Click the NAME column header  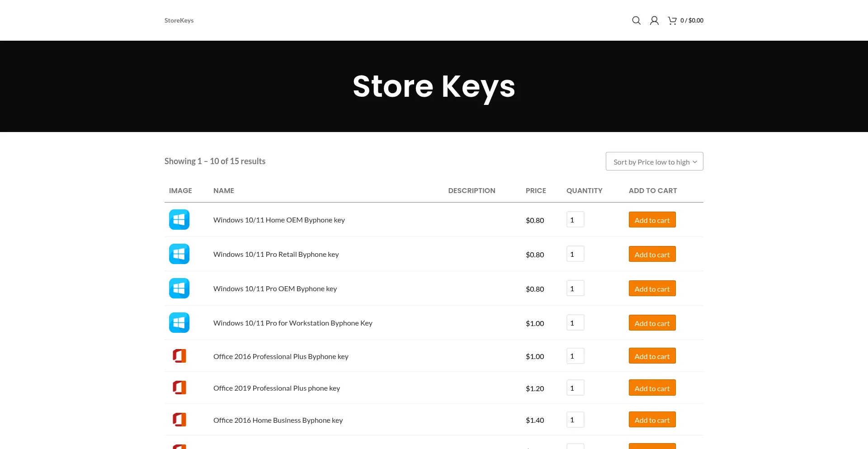coord(224,190)
